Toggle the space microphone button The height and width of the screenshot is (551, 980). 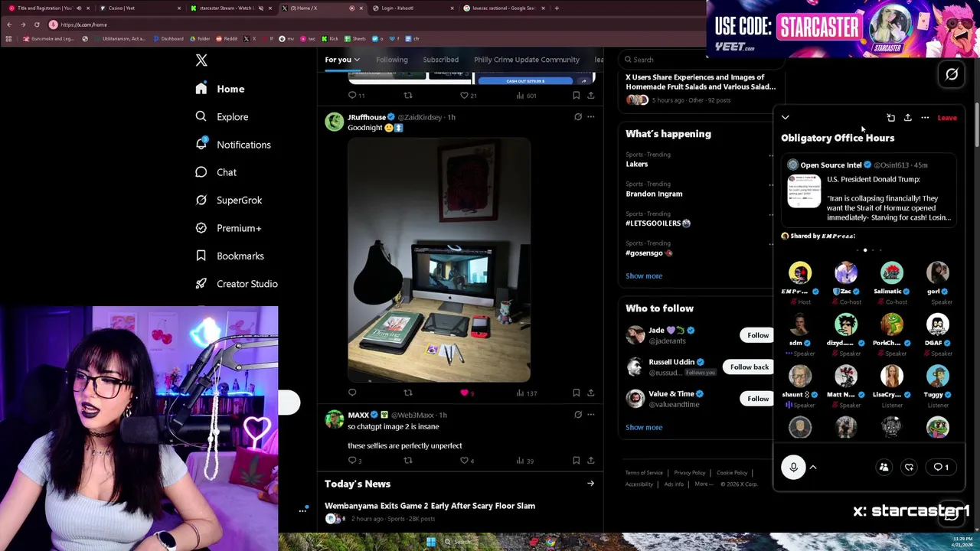click(793, 467)
